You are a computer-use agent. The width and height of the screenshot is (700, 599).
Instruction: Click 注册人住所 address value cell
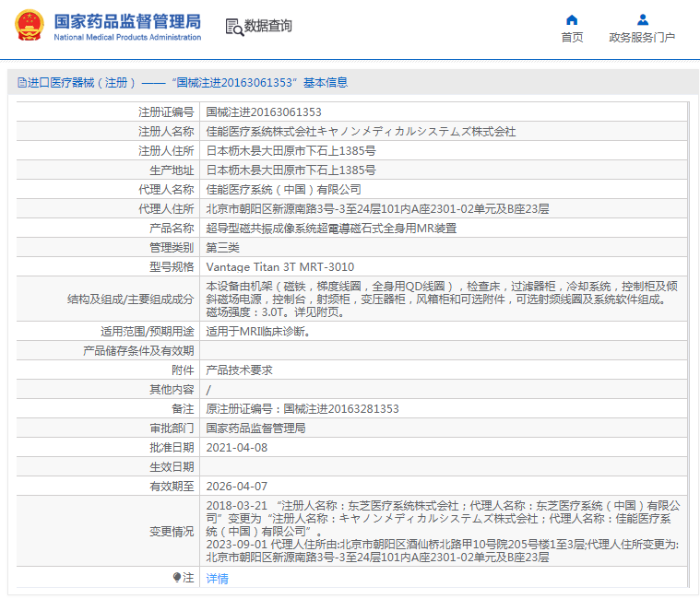291,151
